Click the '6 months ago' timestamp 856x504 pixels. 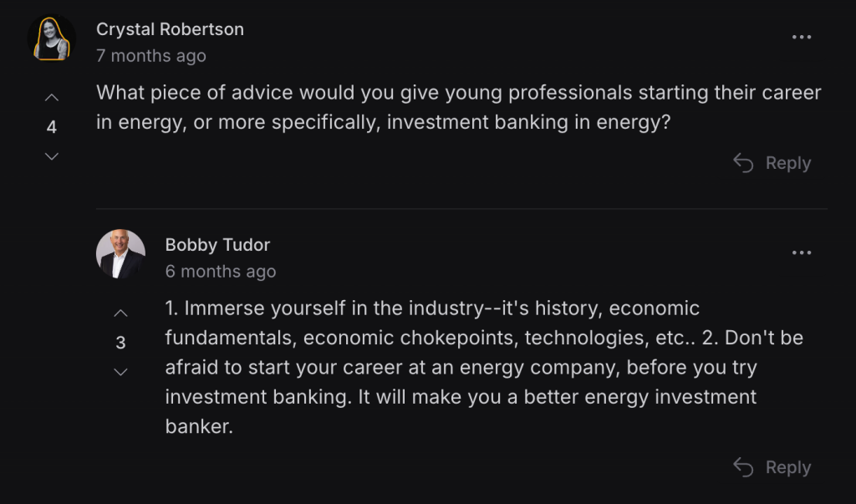point(221,272)
